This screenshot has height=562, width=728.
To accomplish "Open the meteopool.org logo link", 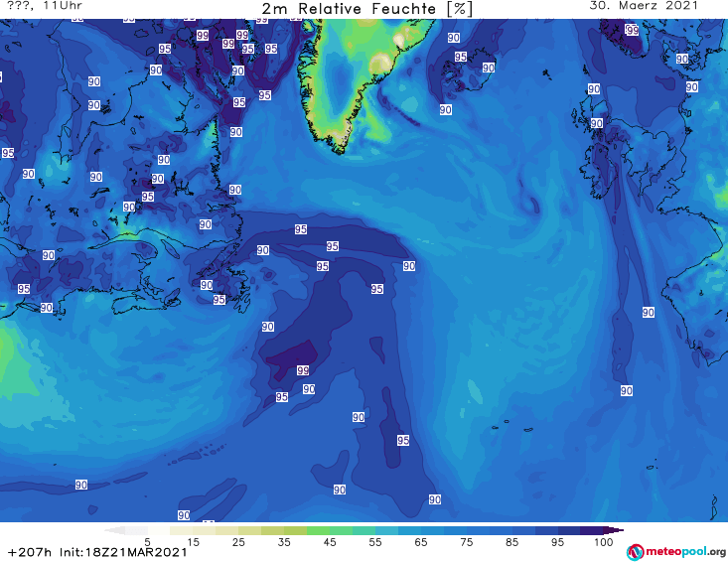I will coord(675,552).
